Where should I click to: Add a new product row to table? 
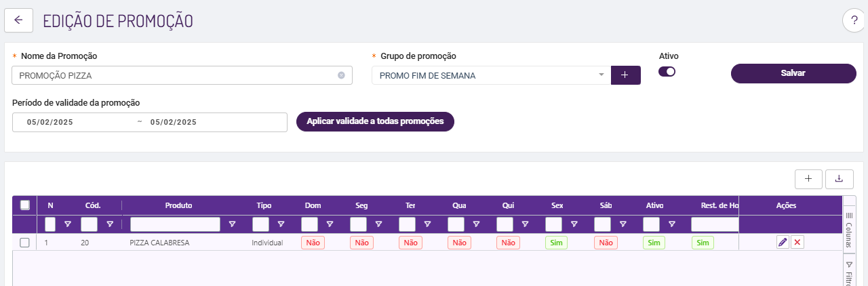click(808, 178)
